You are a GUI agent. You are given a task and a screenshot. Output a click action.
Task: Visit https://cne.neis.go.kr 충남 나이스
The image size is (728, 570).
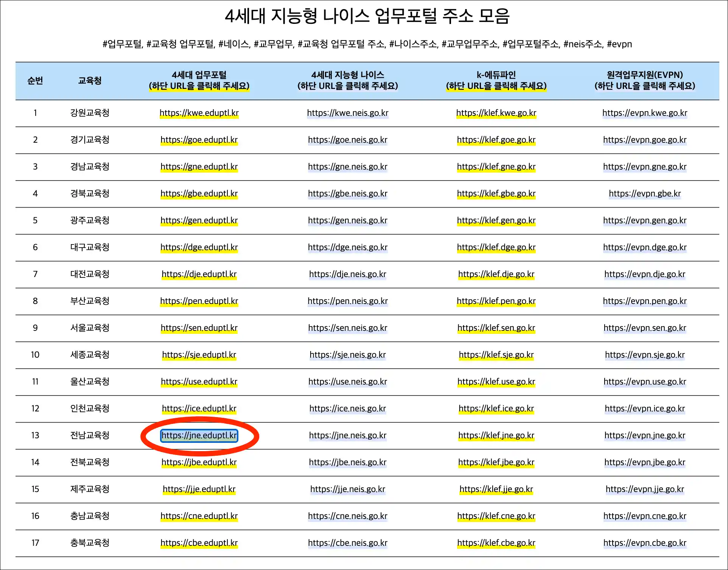click(x=348, y=516)
